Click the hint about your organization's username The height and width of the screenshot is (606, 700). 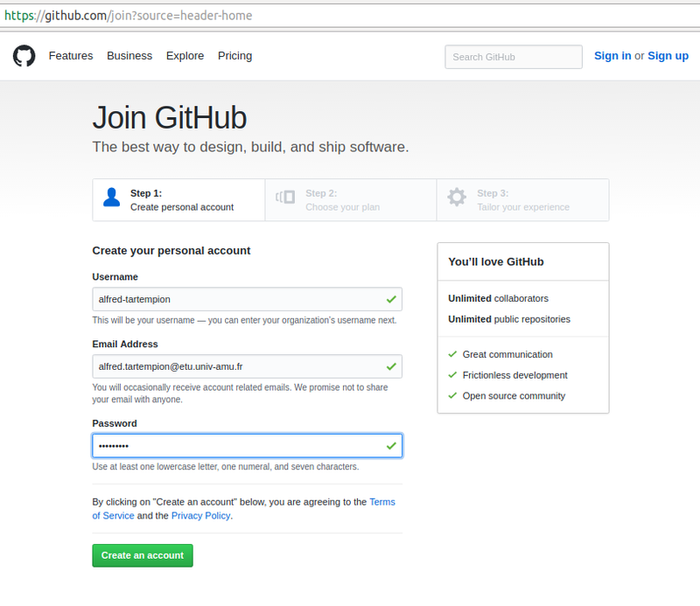pyautogui.click(x=244, y=320)
